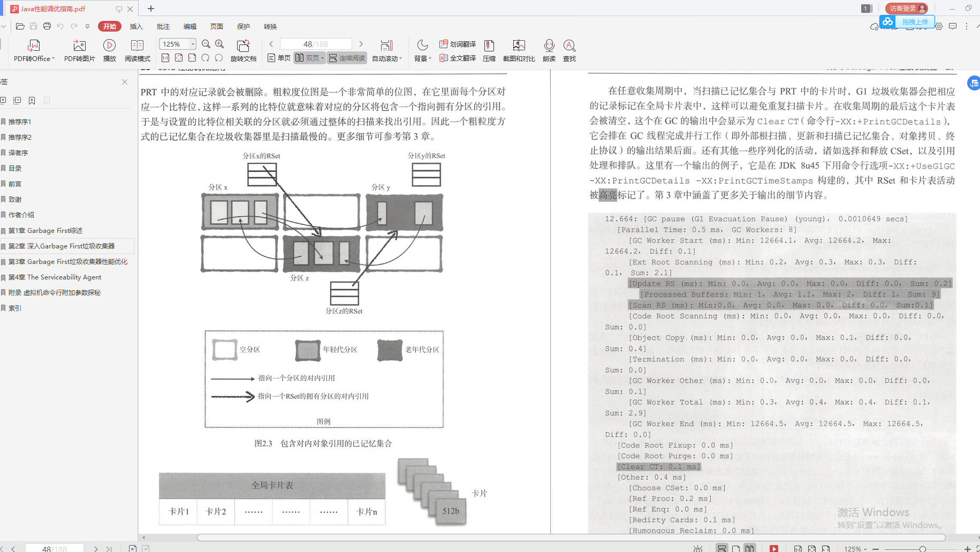
Task: Open the 页面 ribbon tab
Action: coord(217,26)
